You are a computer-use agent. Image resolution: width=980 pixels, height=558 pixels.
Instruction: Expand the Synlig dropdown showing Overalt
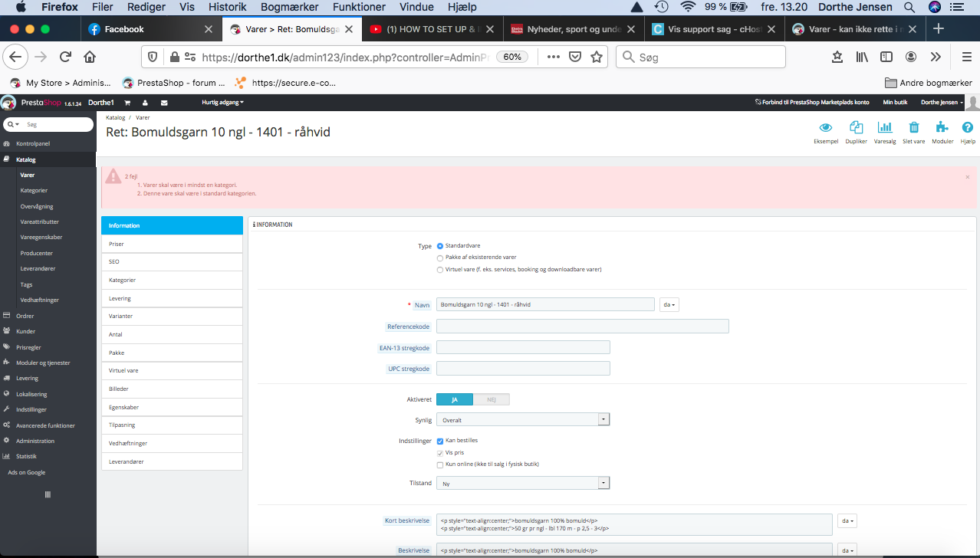click(x=523, y=420)
